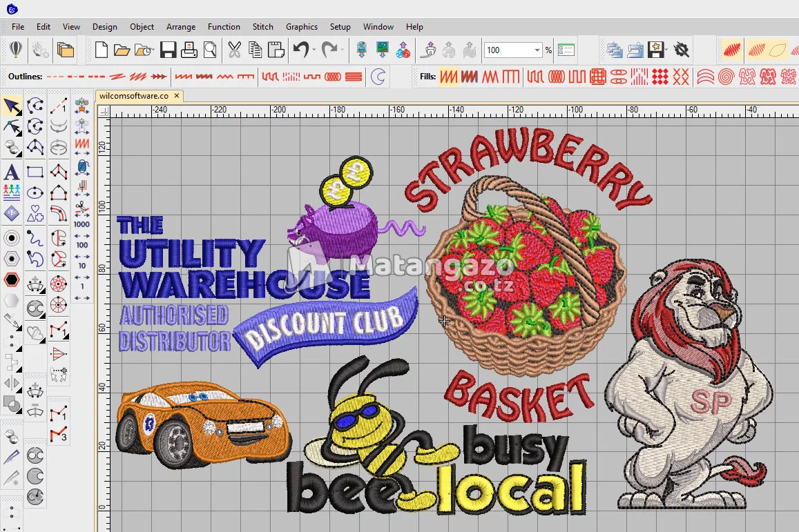799x532 pixels.
Task: Select the Rectangle digitizing tool
Action: (x=34, y=171)
